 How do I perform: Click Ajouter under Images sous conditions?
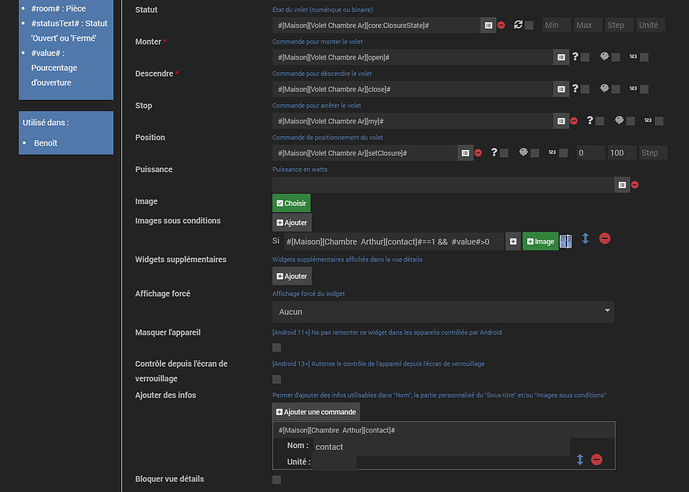point(292,223)
